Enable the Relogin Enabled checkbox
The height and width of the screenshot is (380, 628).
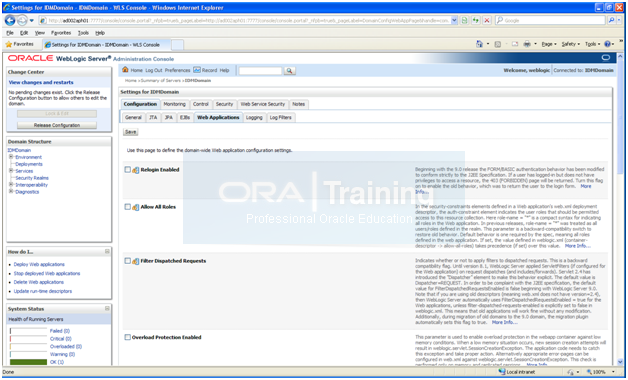click(127, 170)
